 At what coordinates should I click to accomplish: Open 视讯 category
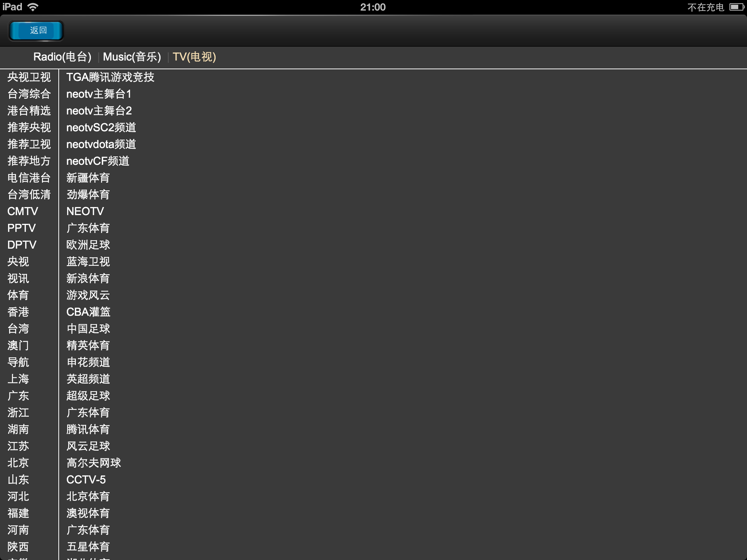[x=18, y=279]
